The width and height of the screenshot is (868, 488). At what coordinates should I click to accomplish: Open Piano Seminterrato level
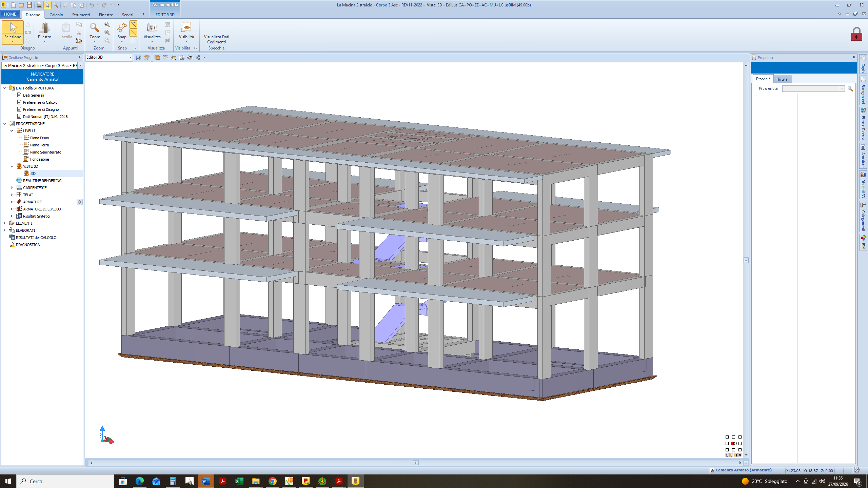[45, 152]
